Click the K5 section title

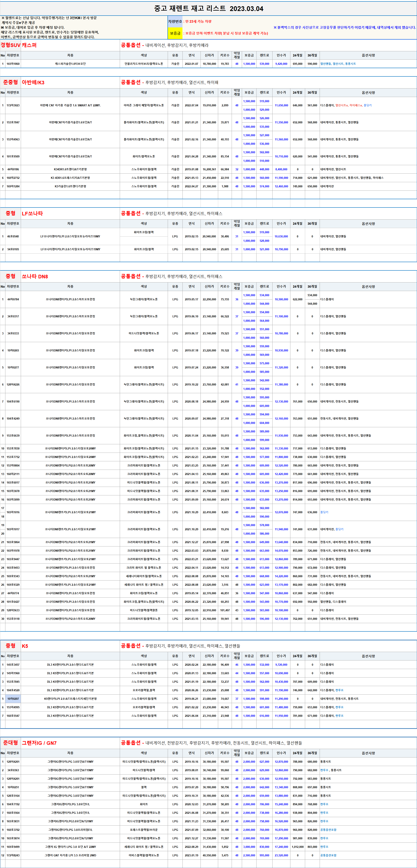(x=25, y=646)
